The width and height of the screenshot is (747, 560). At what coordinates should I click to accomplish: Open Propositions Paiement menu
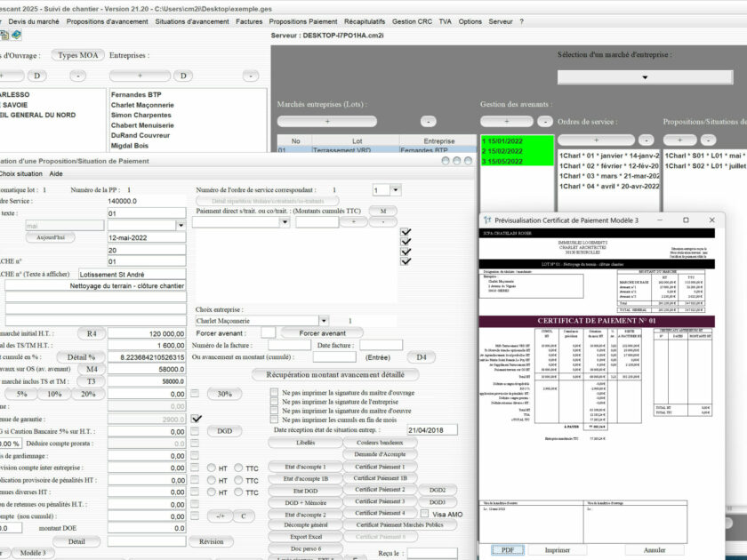coord(303,21)
